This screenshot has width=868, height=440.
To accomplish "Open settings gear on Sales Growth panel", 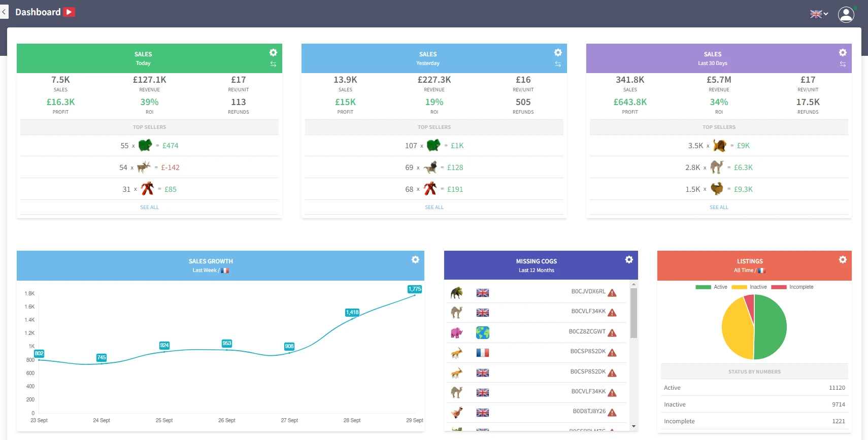I will pos(415,259).
